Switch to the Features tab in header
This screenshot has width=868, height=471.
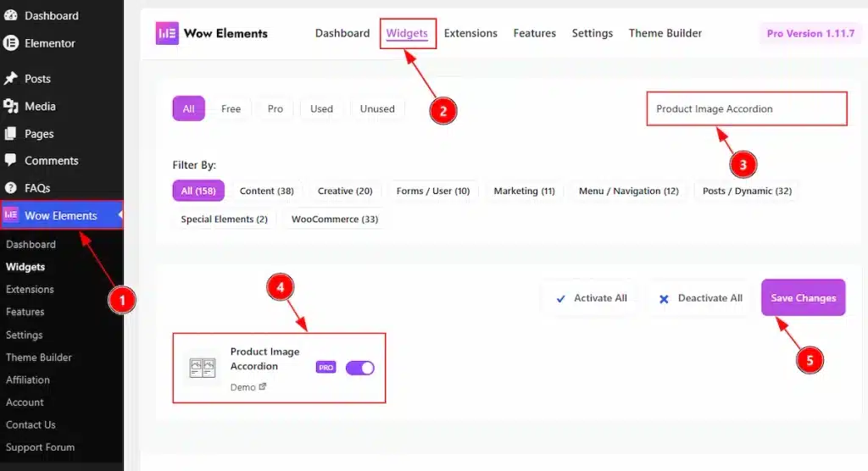(534, 33)
